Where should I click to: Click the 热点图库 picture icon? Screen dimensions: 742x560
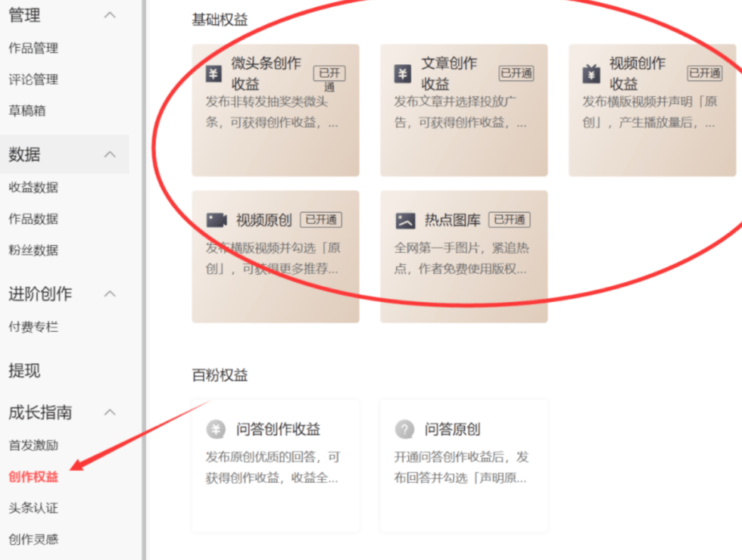(x=405, y=220)
